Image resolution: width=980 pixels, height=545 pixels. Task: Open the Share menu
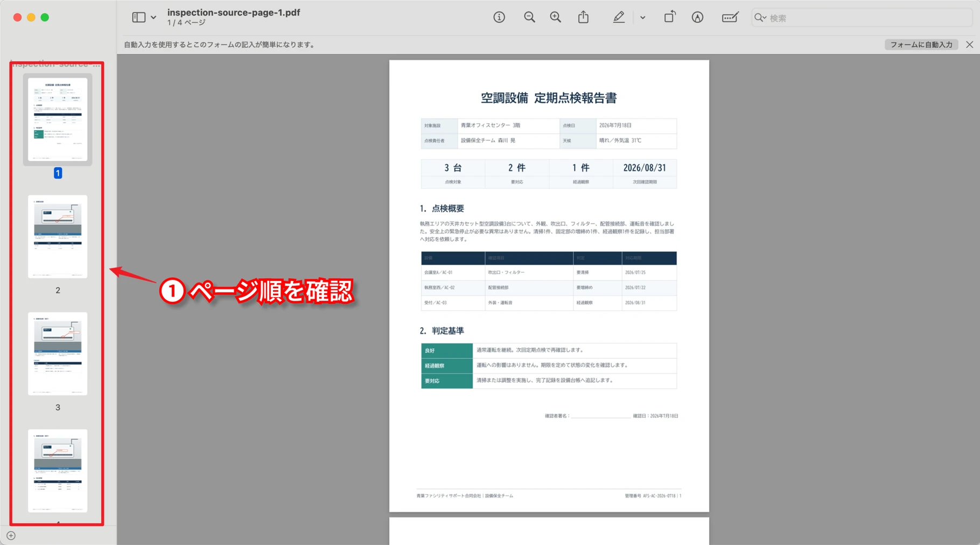[x=583, y=17]
